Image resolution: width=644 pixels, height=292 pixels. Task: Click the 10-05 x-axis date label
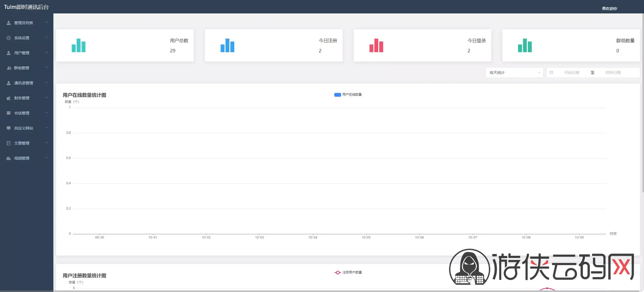click(x=366, y=237)
